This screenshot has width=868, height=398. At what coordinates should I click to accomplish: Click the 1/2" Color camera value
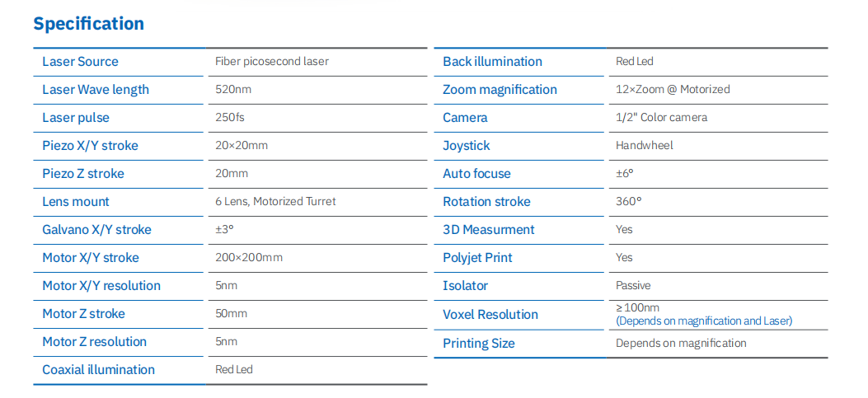pos(661,118)
